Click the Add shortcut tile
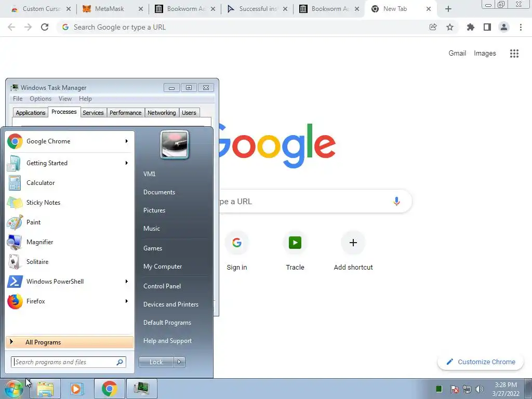 point(353,251)
